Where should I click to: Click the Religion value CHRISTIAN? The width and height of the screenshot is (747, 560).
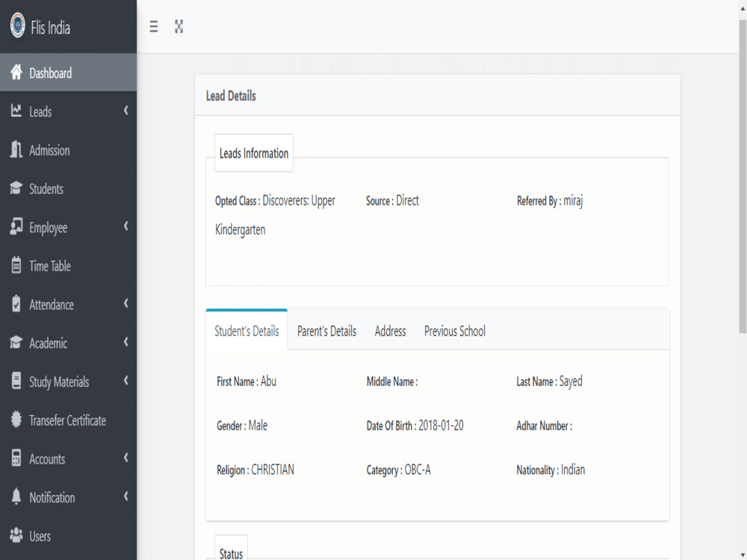pos(273,470)
